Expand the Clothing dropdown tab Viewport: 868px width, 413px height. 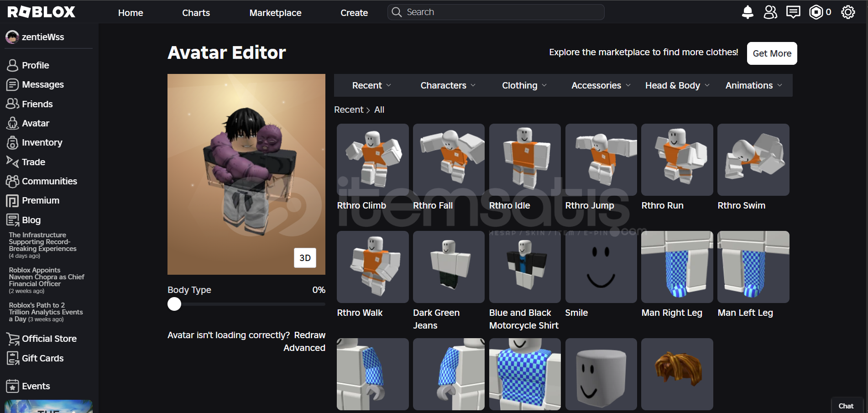[524, 85]
